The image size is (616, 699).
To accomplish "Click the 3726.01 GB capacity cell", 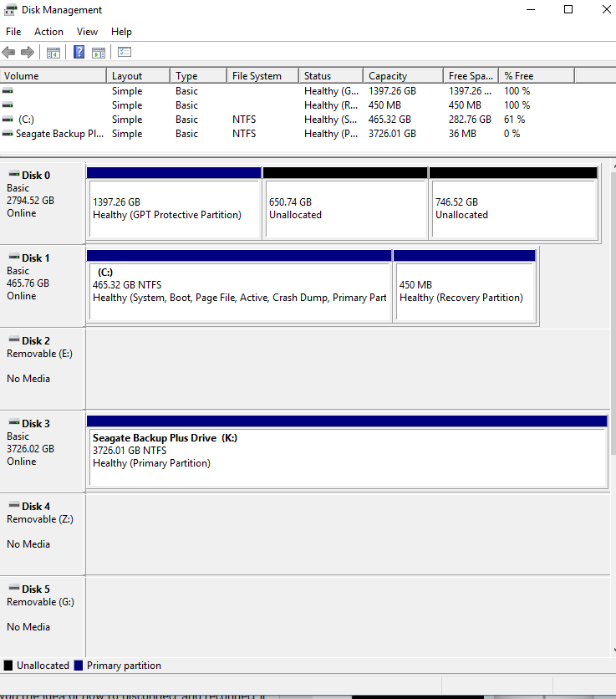I will 392,134.
